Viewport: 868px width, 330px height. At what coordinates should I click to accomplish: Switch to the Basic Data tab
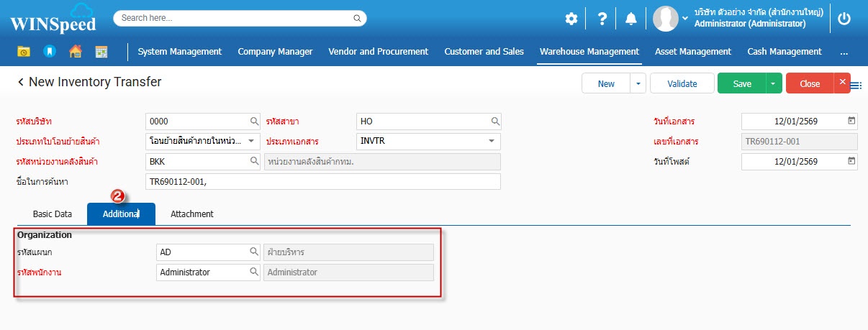click(x=53, y=214)
